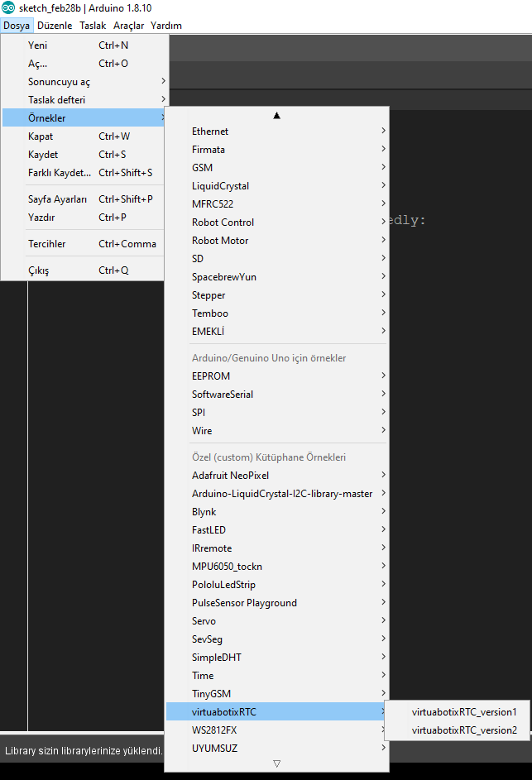The image size is (532, 780).
Task: Choose Farklı Kaydet... entry
Action: coord(83,173)
